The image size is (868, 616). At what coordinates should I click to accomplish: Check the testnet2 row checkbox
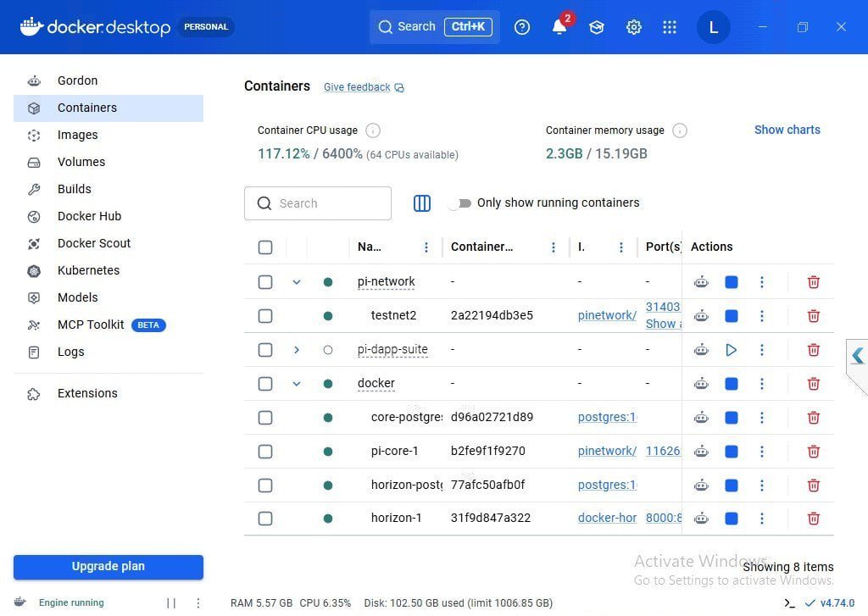pos(265,316)
